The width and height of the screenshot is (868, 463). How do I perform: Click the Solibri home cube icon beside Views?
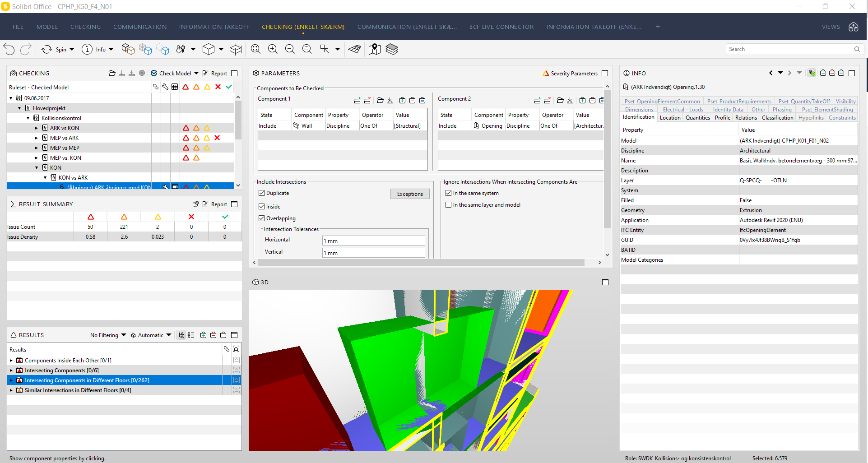click(853, 27)
